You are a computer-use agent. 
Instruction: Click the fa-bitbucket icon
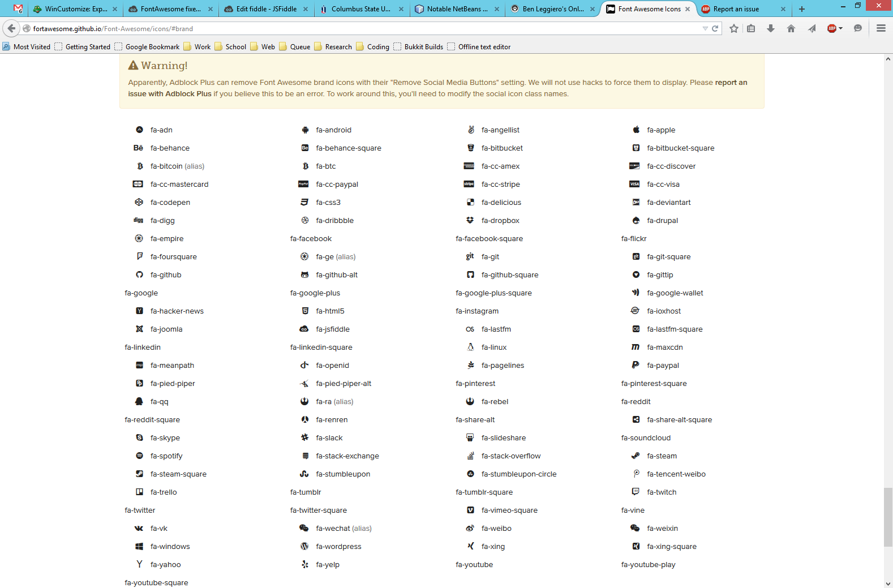[x=470, y=148]
